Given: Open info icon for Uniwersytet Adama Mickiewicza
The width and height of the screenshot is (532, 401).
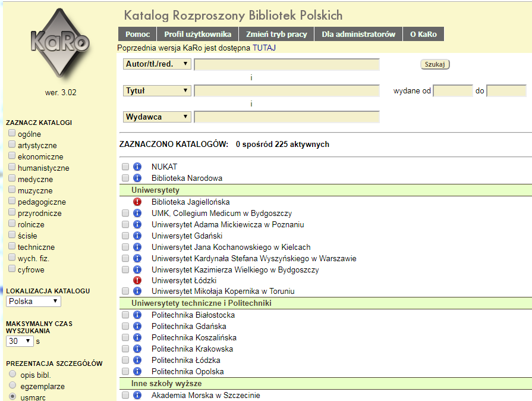Looking at the screenshot, I should [137, 224].
